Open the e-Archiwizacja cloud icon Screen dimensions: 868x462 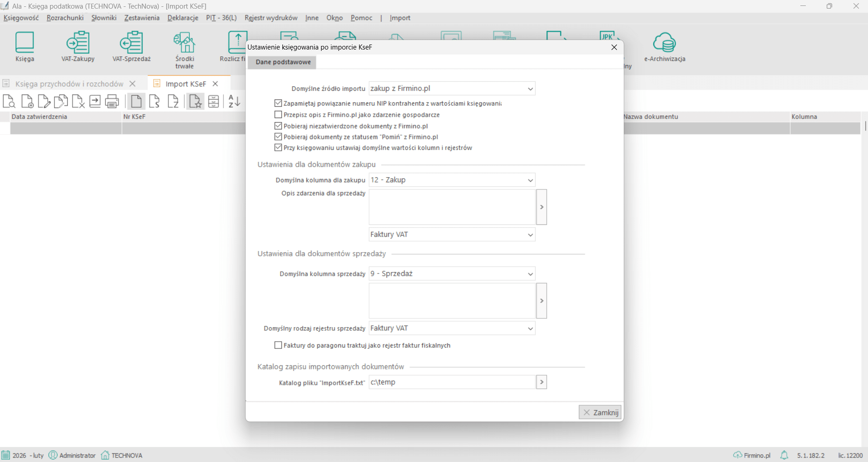point(664,46)
